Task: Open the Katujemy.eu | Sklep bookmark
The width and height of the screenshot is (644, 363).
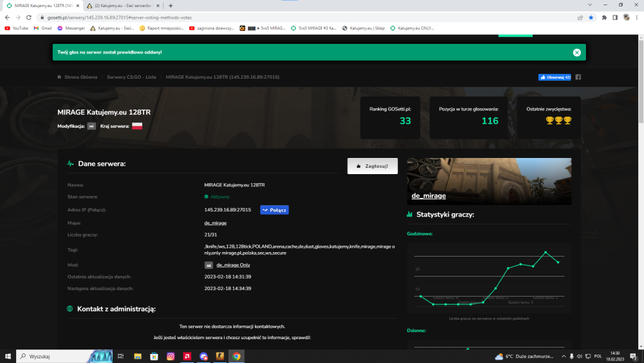Action: point(363,28)
